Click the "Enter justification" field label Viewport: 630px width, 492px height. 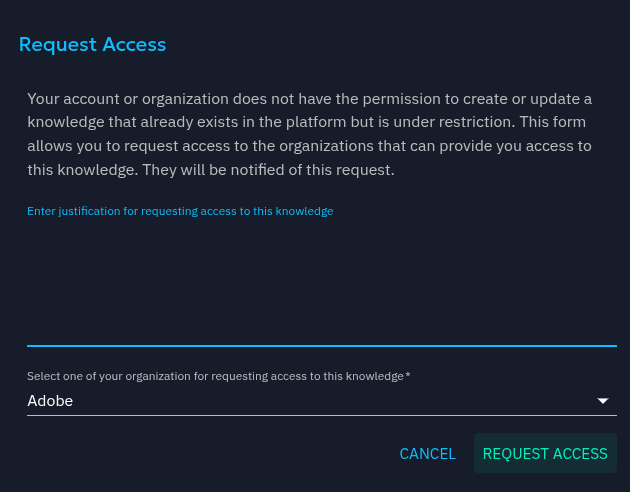[x=180, y=211]
